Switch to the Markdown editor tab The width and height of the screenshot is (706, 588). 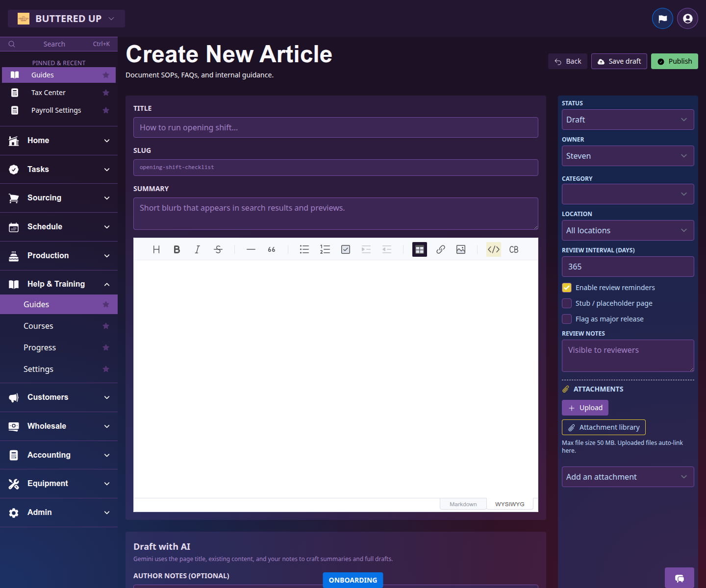click(x=463, y=504)
